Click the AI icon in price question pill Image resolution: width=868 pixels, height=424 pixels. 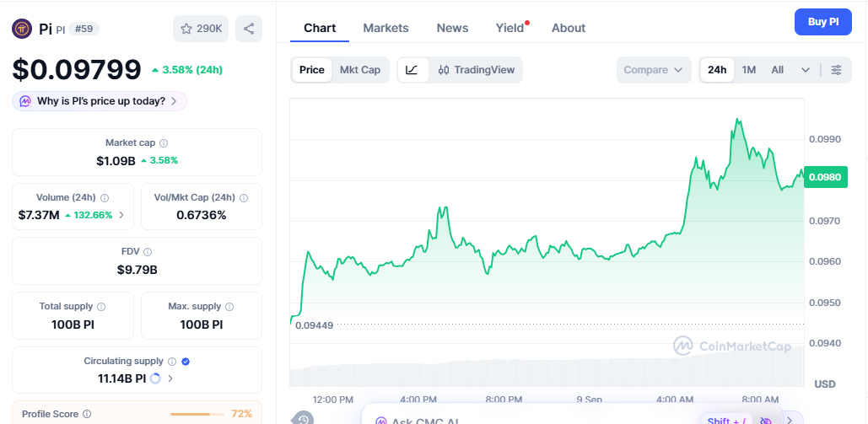(x=25, y=101)
